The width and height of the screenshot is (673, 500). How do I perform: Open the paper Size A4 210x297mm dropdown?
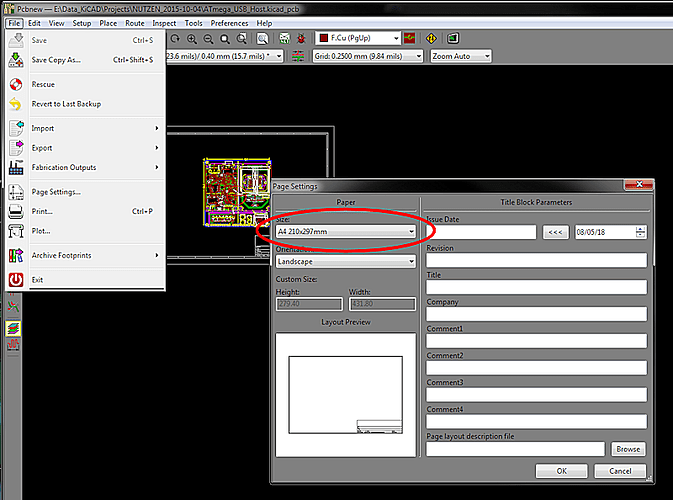tap(346, 232)
